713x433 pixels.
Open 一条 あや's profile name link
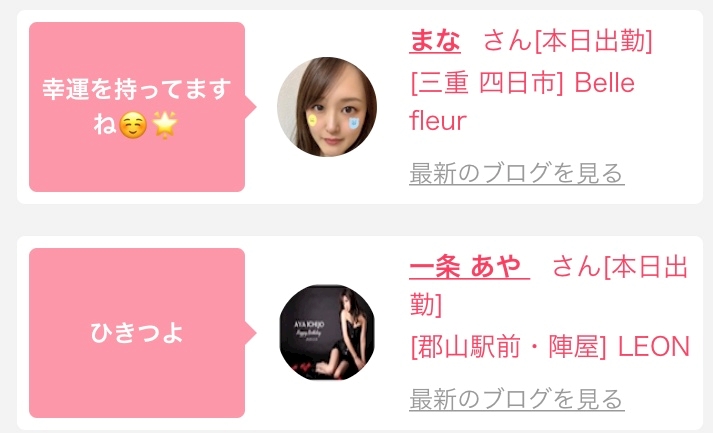[x=469, y=267]
